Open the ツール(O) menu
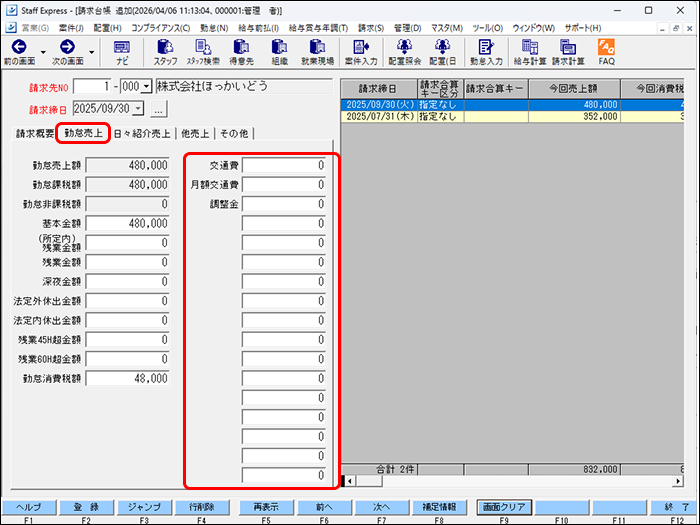This screenshot has height=525, width=700. coord(488,28)
